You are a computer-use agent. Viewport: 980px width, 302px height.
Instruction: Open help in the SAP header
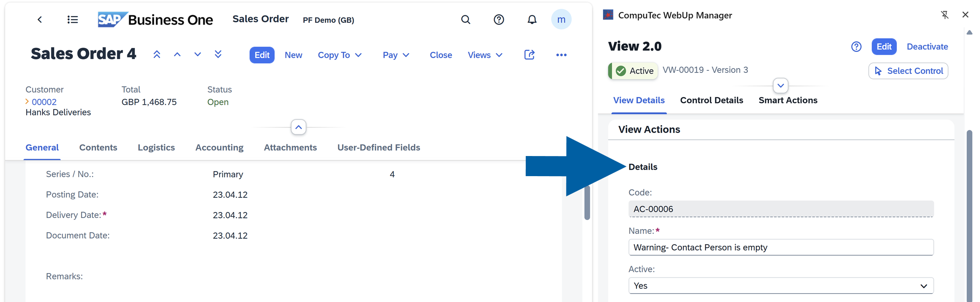499,20
